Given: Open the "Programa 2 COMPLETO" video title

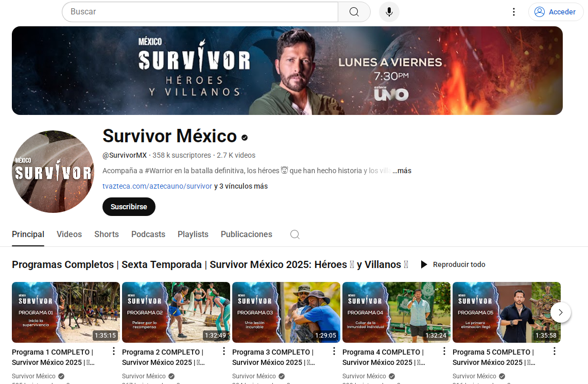Looking at the screenshot, I should 164,357.
